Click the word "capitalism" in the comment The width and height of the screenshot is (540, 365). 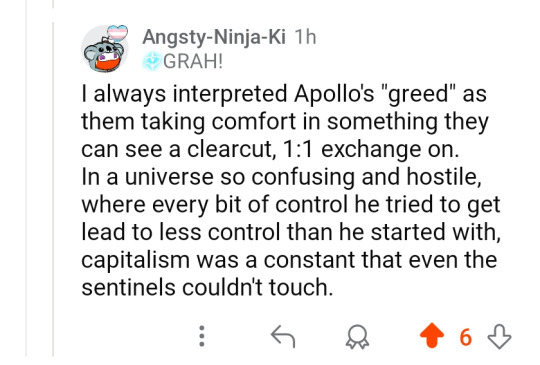[135, 260]
